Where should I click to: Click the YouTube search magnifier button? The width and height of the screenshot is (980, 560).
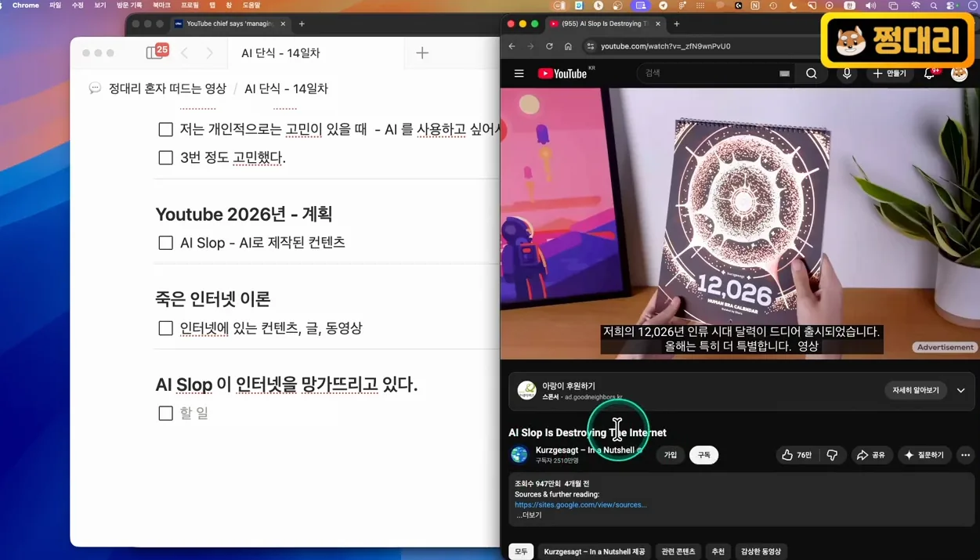click(x=812, y=74)
